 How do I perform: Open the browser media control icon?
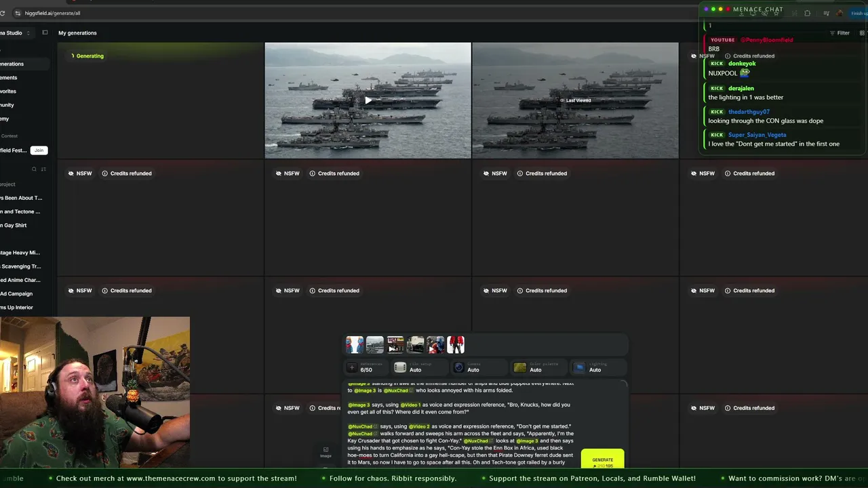click(826, 13)
